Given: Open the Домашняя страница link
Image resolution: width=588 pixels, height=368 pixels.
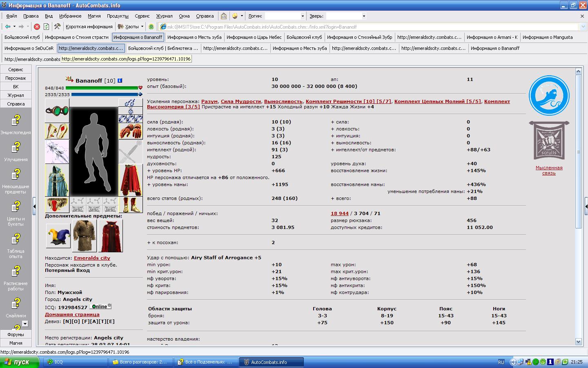Looking at the screenshot, I should (x=72, y=314).
